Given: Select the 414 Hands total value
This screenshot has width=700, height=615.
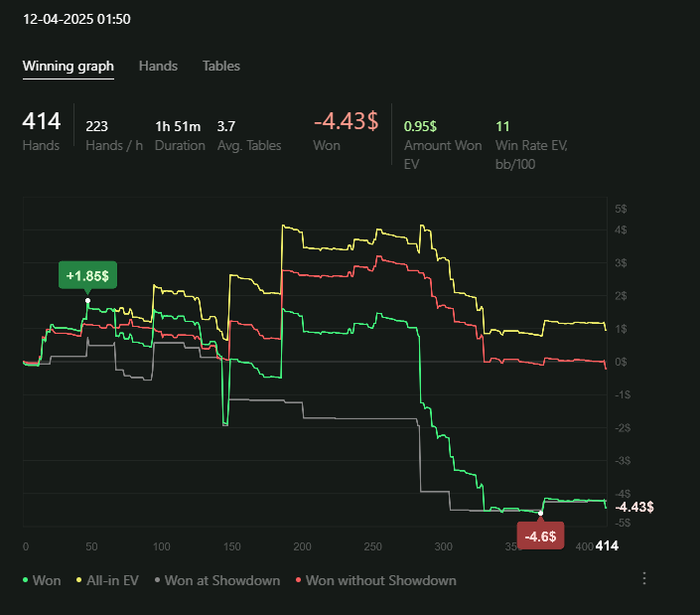Looking at the screenshot, I should [42, 121].
